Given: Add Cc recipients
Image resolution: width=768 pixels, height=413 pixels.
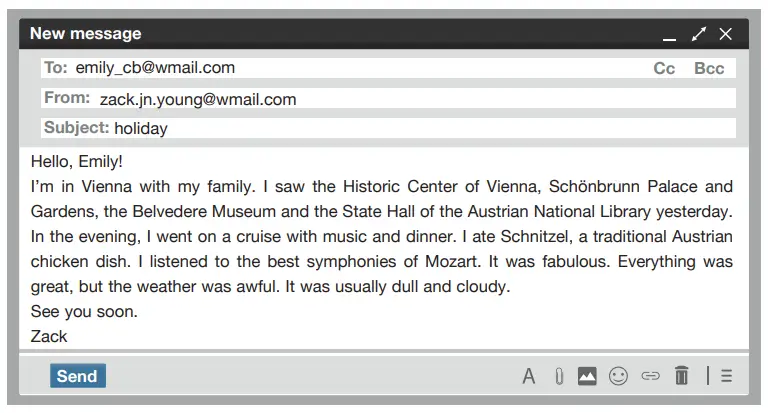Looking at the screenshot, I should 664,69.
